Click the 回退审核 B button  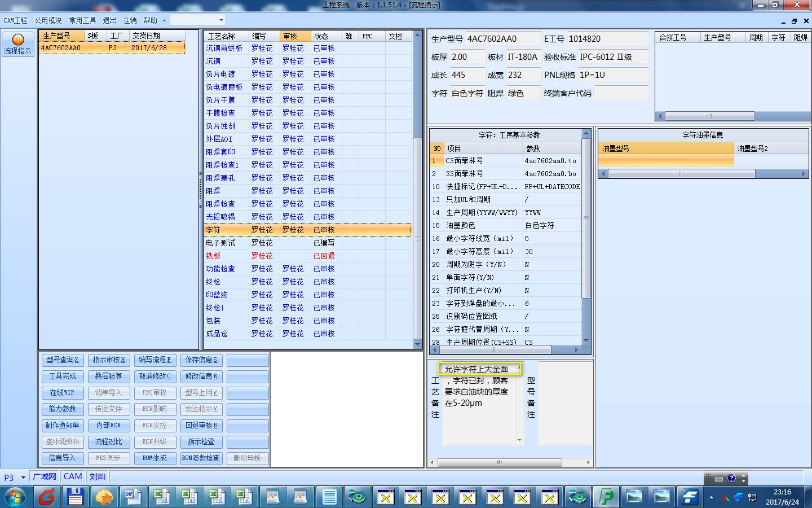tap(201, 426)
